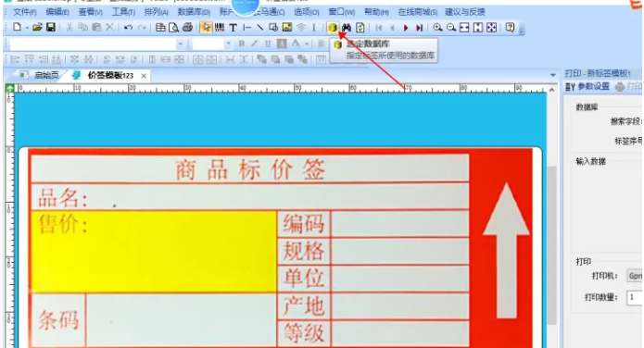The image size is (644, 348).
Task: Click the ruler origin corner button
Action: [x=9, y=88]
